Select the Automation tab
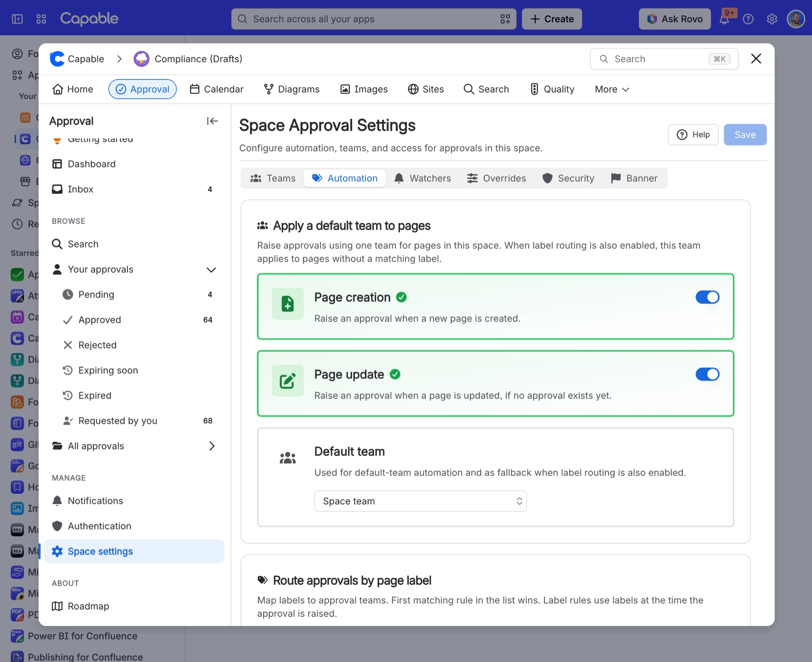The height and width of the screenshot is (662, 812). pyautogui.click(x=345, y=178)
